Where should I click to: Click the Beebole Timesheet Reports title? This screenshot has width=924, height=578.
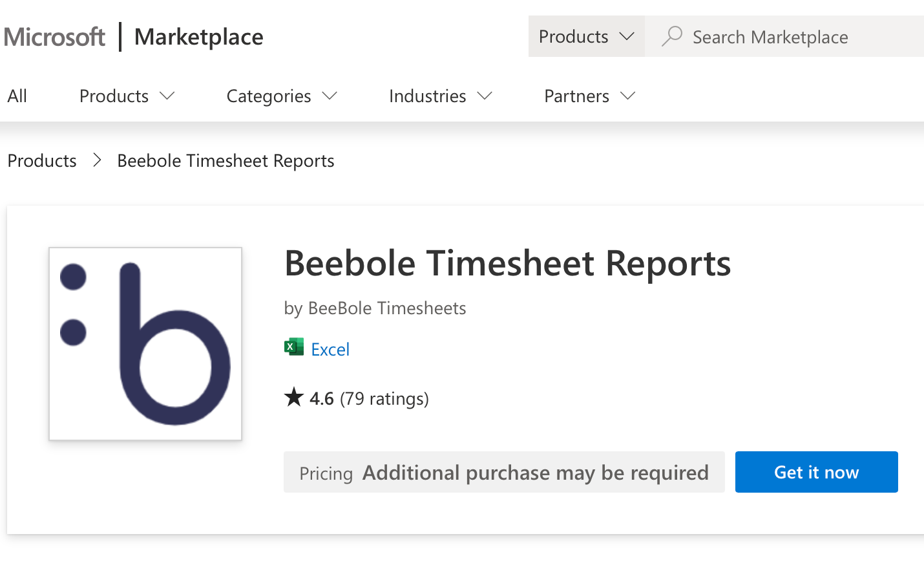tap(507, 263)
